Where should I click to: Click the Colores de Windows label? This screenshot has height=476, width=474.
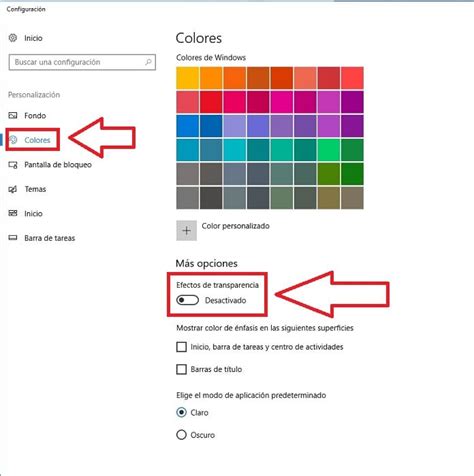(211, 57)
